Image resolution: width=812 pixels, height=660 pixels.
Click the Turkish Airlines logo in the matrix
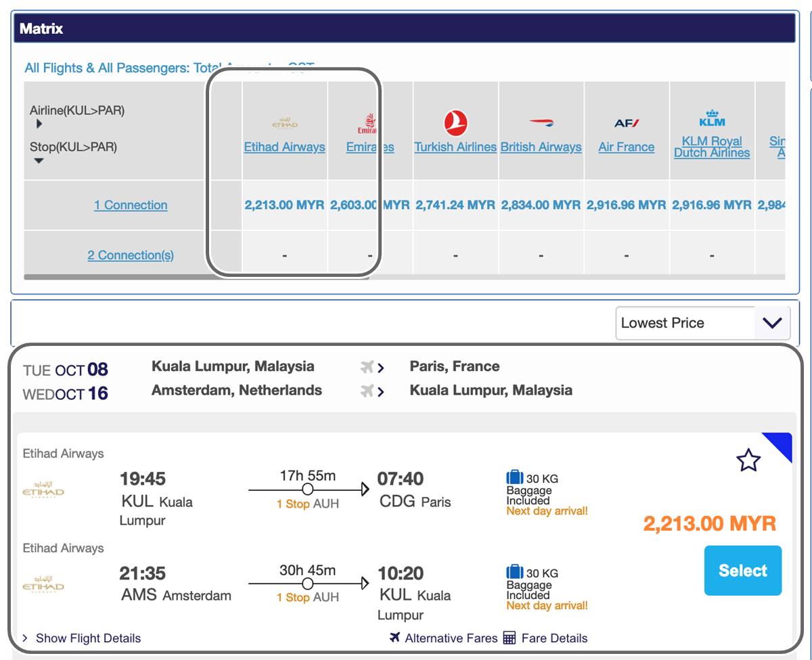pyautogui.click(x=456, y=123)
